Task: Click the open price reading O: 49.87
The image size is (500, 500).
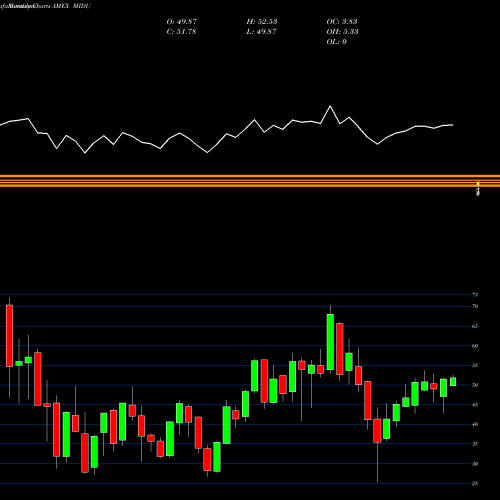Action: [182, 22]
